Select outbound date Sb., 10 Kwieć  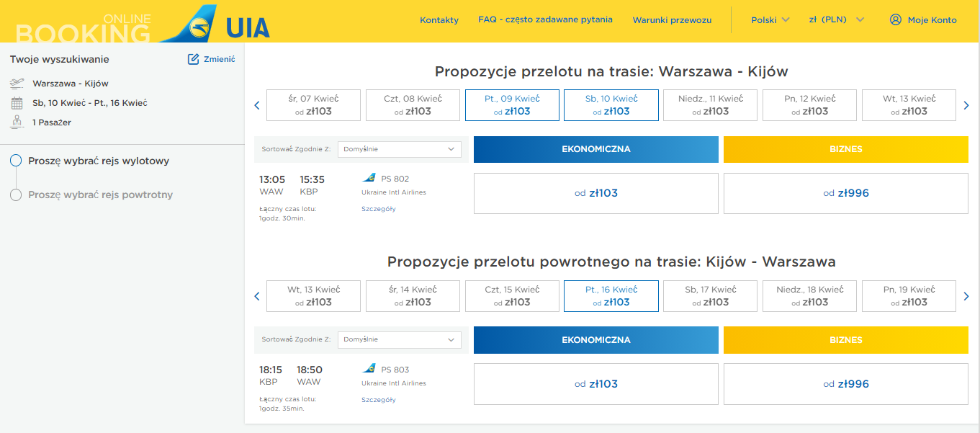click(x=611, y=105)
